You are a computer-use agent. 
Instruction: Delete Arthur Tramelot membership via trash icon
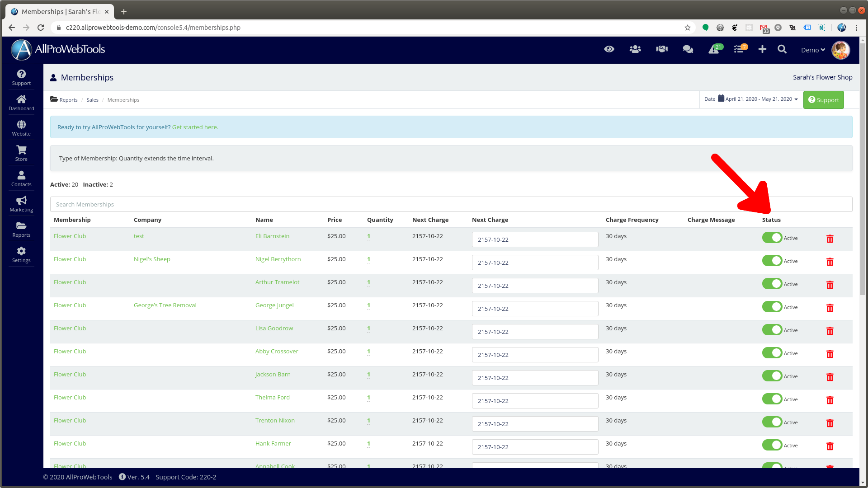tap(830, 285)
